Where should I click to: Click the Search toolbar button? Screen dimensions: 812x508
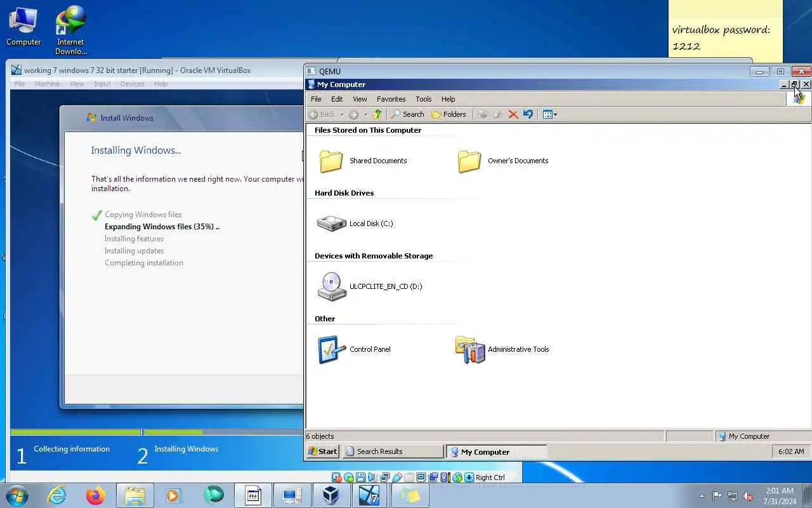point(407,114)
